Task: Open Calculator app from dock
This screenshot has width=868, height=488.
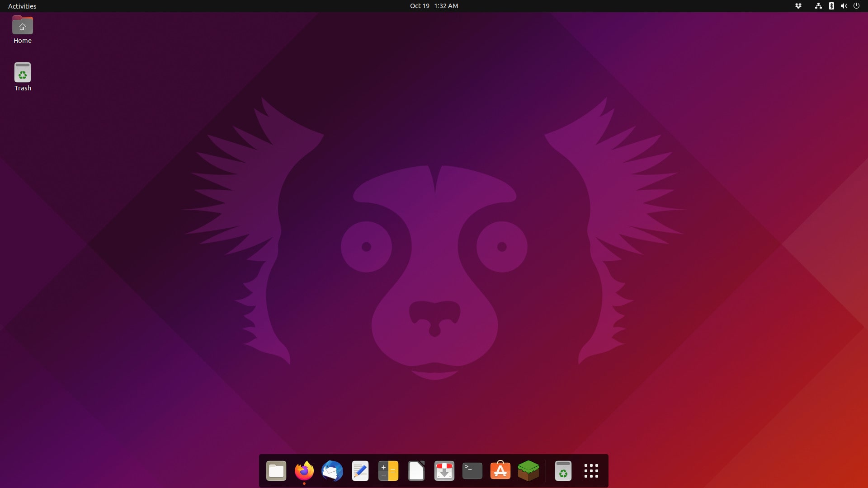Action: click(388, 470)
